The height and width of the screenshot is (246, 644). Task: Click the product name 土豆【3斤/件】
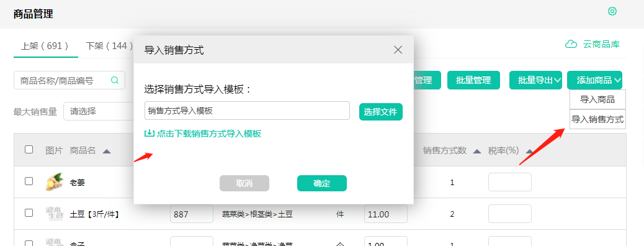94,214
